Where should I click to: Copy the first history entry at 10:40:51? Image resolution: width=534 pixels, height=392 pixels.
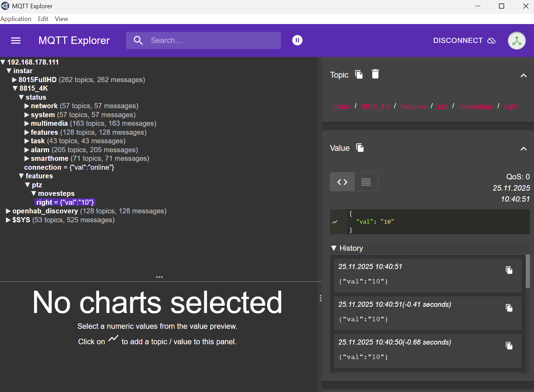[509, 270]
